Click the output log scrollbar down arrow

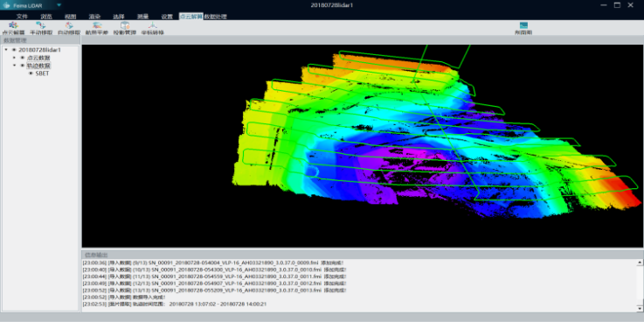(640, 308)
